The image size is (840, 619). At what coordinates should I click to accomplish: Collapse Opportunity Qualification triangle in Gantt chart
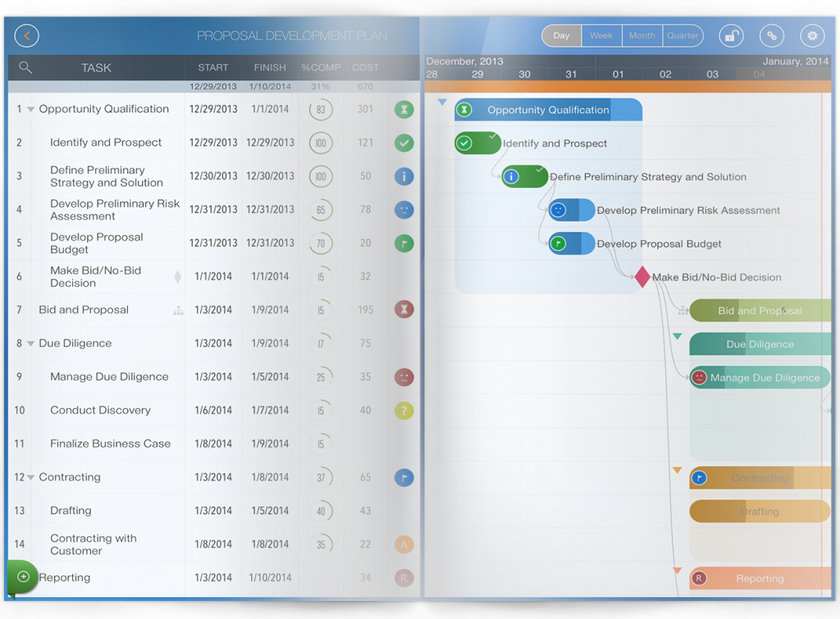coord(442,102)
